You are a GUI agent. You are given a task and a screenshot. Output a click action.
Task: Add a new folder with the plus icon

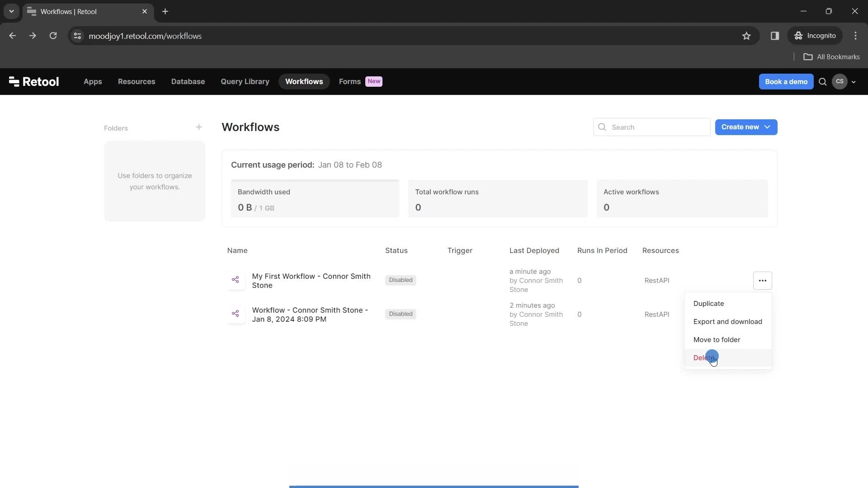[x=199, y=127]
